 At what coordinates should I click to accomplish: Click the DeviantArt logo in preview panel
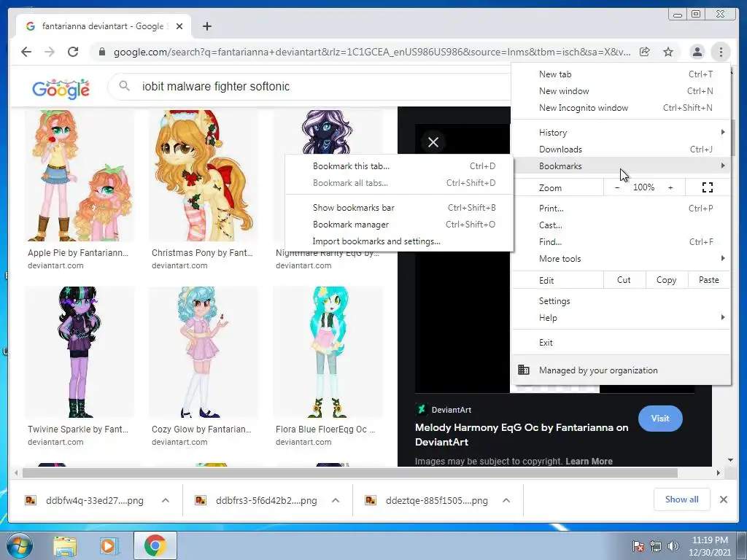421,410
